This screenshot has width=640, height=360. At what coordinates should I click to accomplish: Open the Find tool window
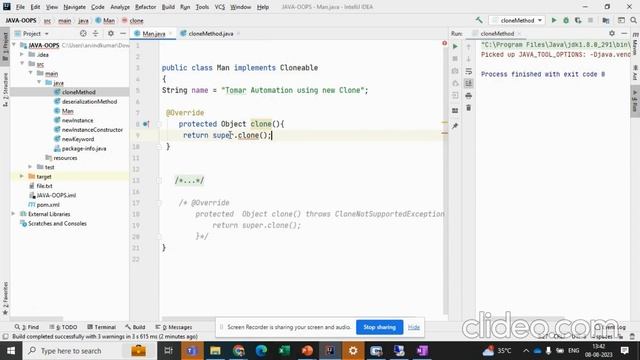[x=27, y=327]
